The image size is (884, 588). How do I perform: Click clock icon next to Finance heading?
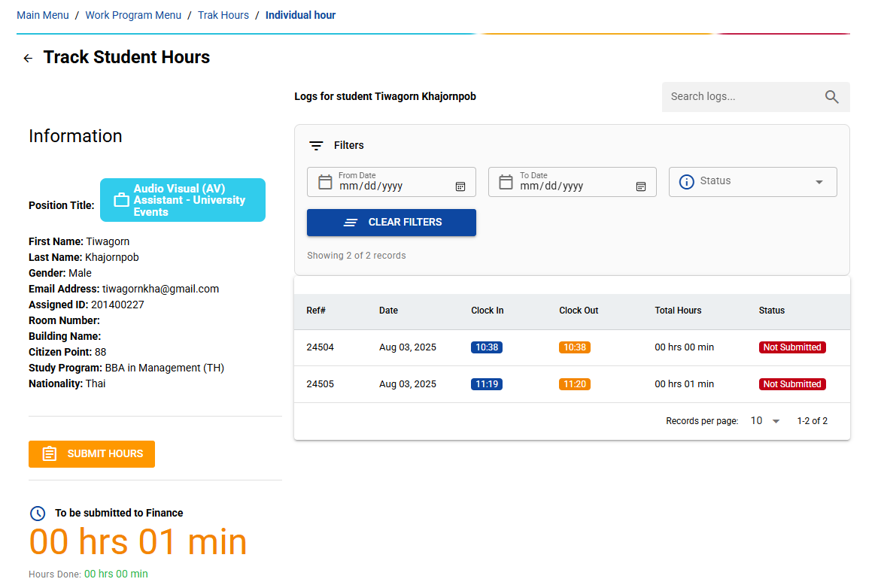click(x=38, y=514)
